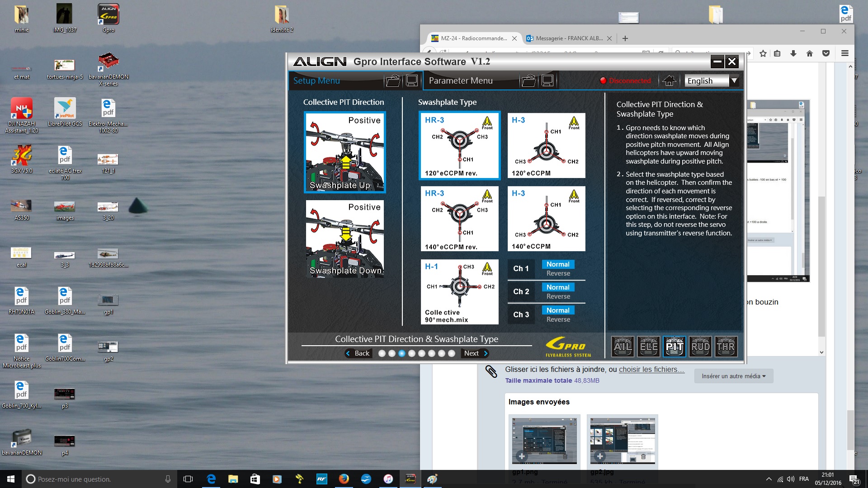Click the Next button in setup wizard

coord(476,353)
